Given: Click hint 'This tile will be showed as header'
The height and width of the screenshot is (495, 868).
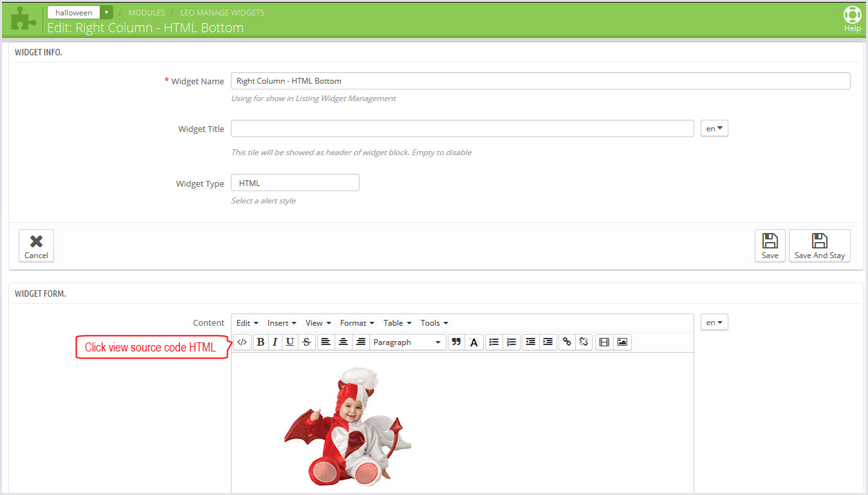Looking at the screenshot, I should coord(351,153).
